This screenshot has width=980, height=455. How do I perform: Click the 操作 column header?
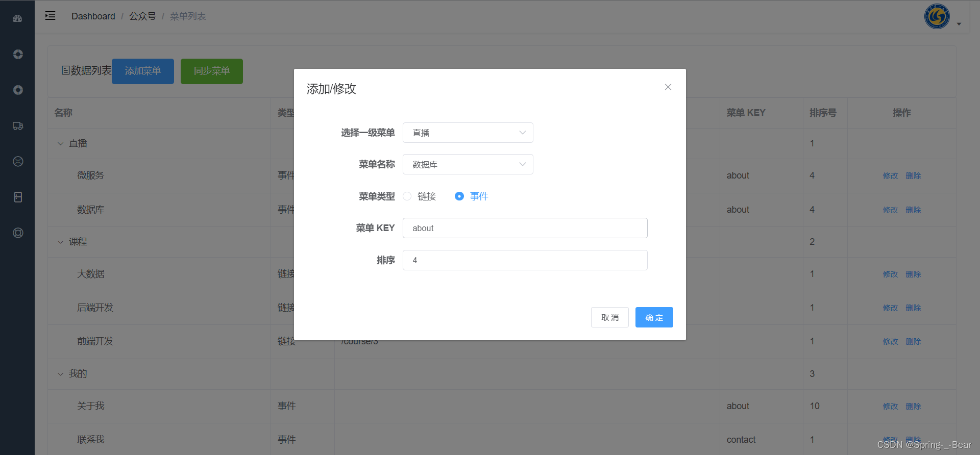(902, 113)
